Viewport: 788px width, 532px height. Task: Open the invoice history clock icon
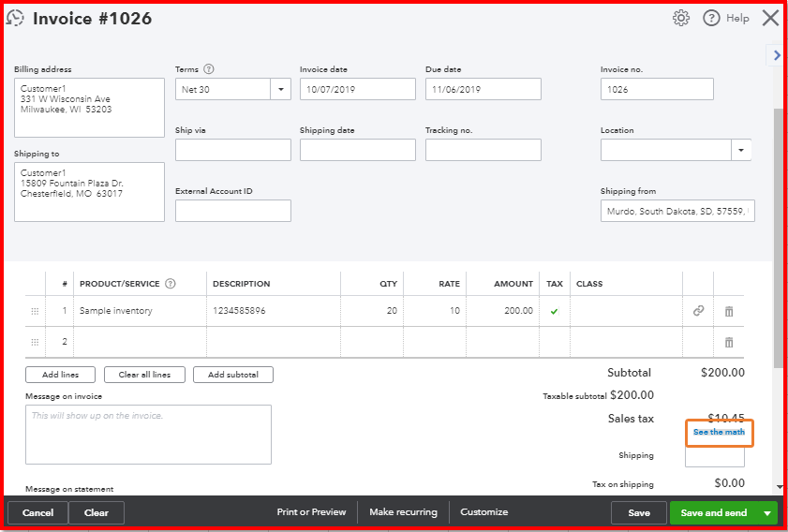15,18
